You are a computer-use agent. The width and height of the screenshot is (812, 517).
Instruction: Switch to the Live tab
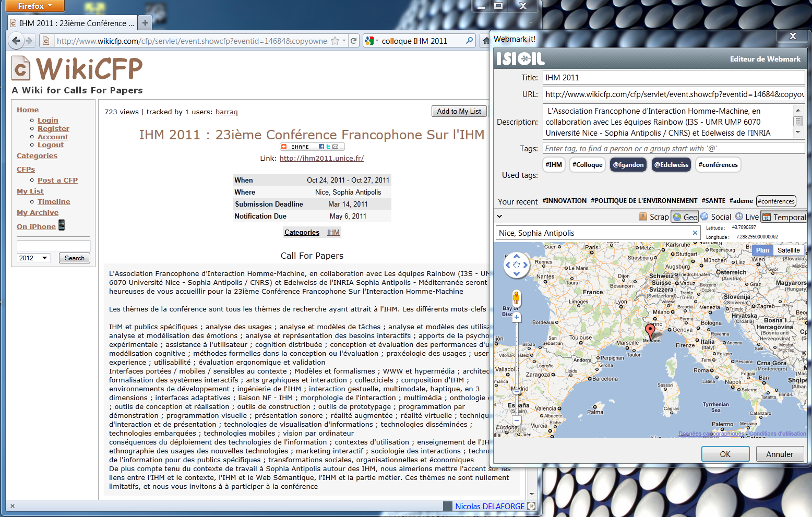(747, 217)
